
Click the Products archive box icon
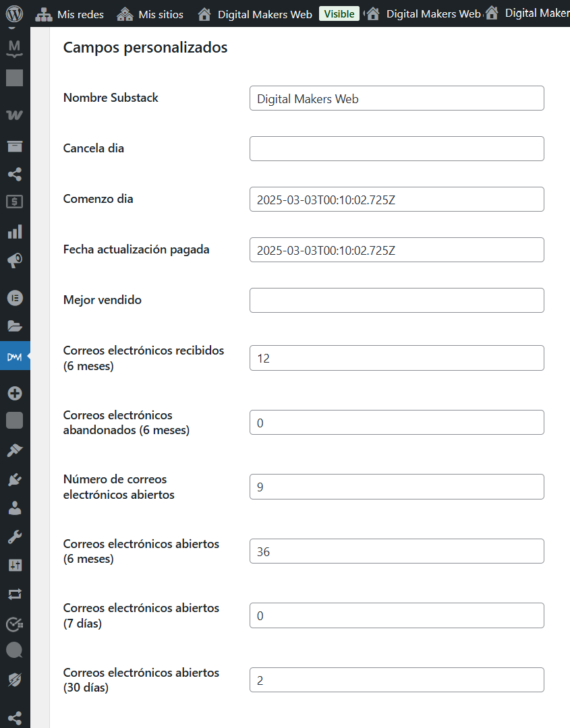pos(15,146)
